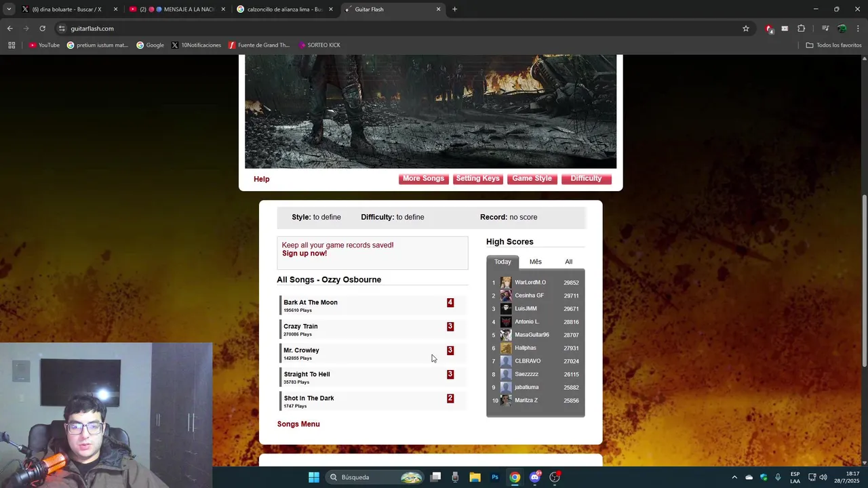Click the Búsqueda taskbar search box

tap(376, 477)
